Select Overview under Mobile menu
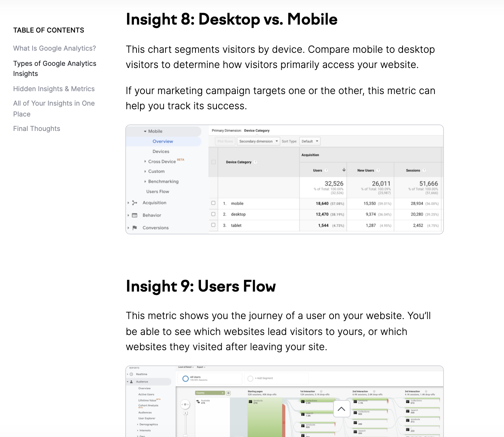This screenshot has width=504, height=437. (163, 141)
